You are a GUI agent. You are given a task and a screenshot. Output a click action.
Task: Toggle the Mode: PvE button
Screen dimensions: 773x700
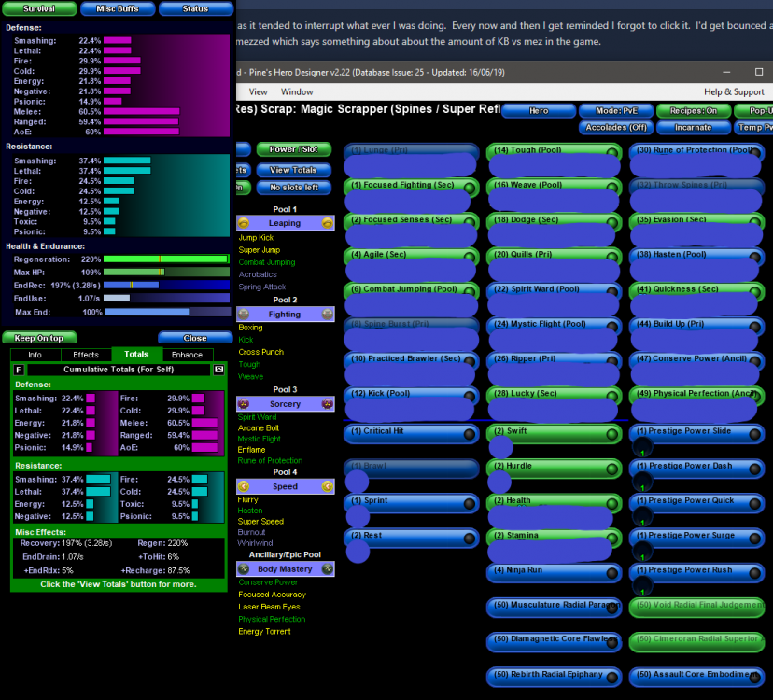tap(615, 110)
